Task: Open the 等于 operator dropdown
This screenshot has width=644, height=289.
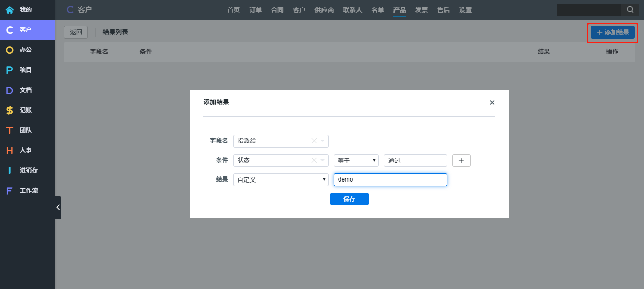Action: pyautogui.click(x=356, y=160)
